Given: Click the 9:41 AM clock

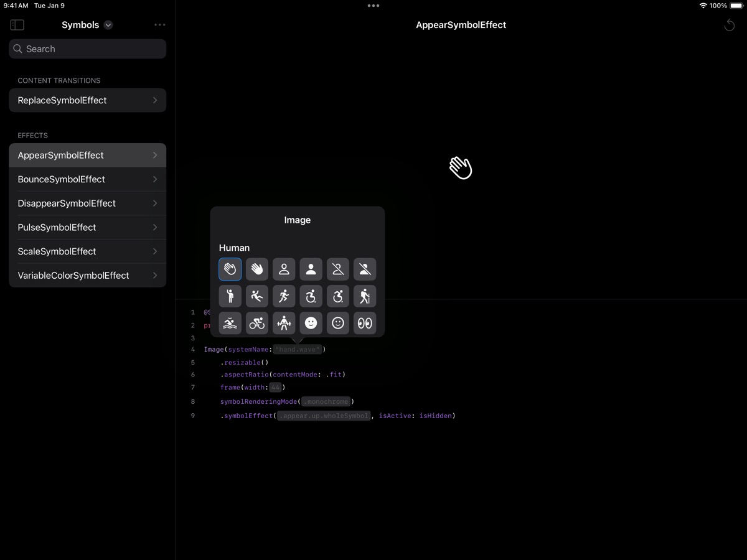Looking at the screenshot, I should pos(16,6).
